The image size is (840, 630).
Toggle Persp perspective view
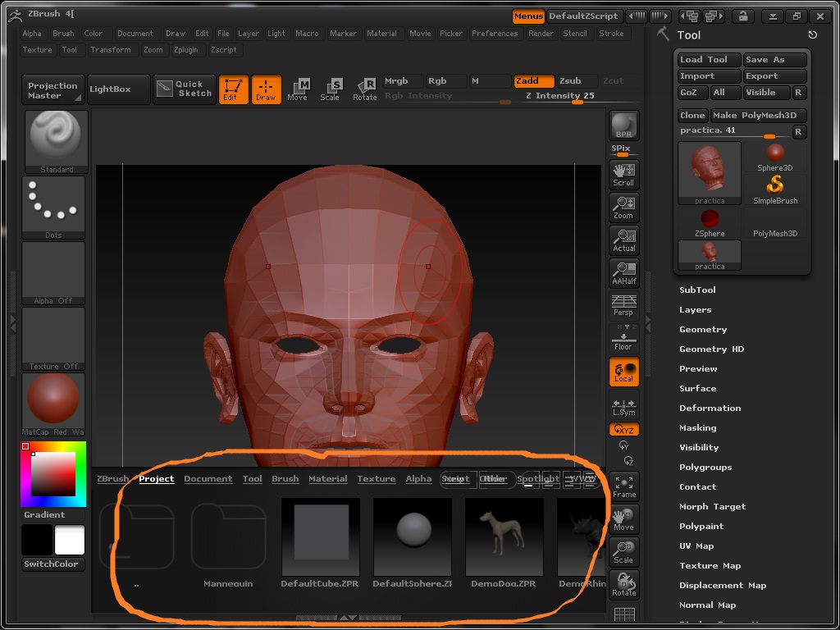623,305
